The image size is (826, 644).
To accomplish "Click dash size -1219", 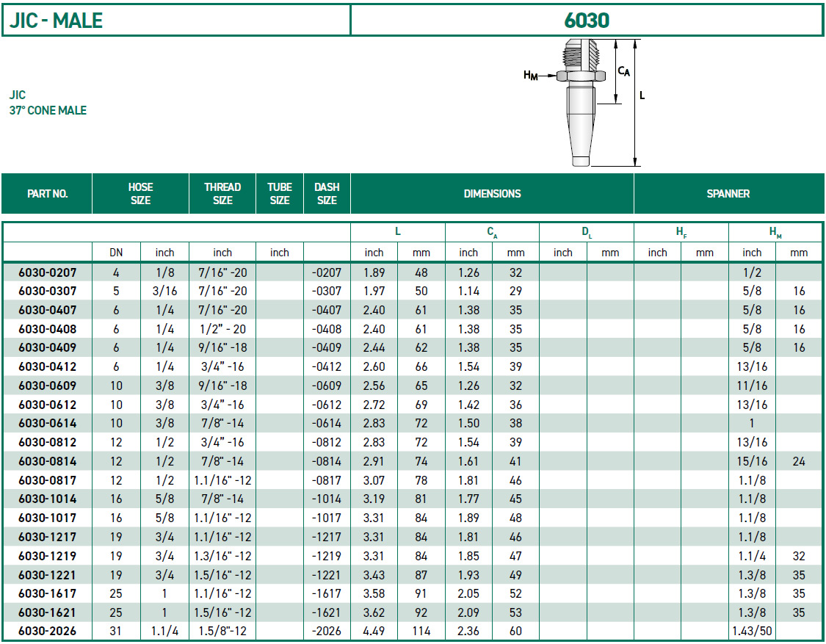I will click(327, 555).
